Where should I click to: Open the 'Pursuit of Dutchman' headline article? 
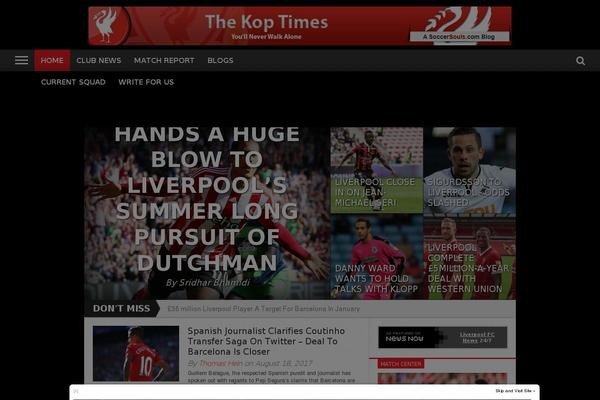point(207,199)
